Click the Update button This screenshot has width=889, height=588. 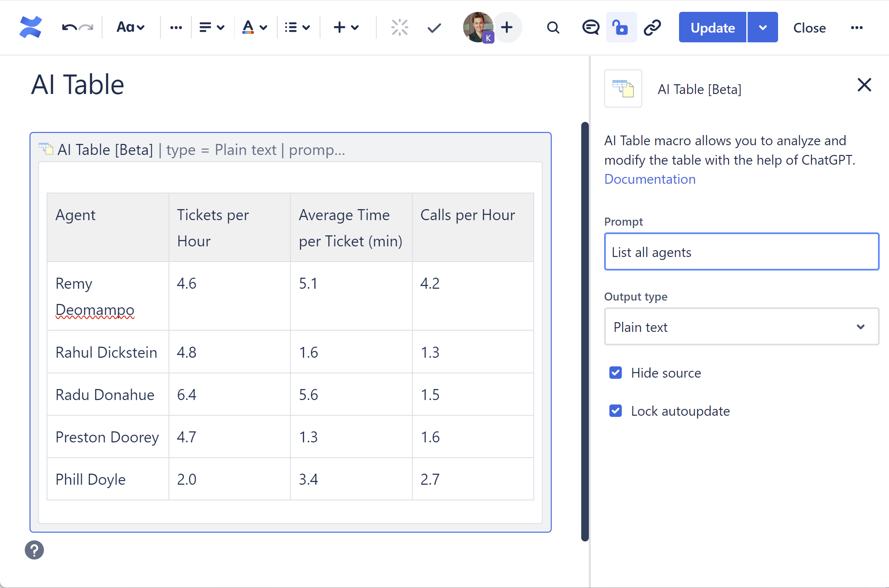pyautogui.click(x=712, y=28)
